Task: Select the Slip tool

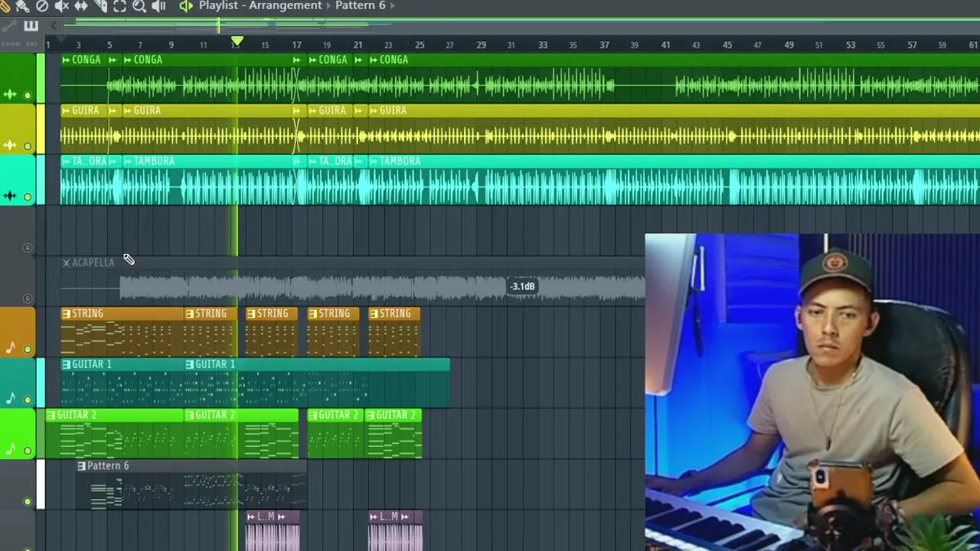Action: point(80,5)
